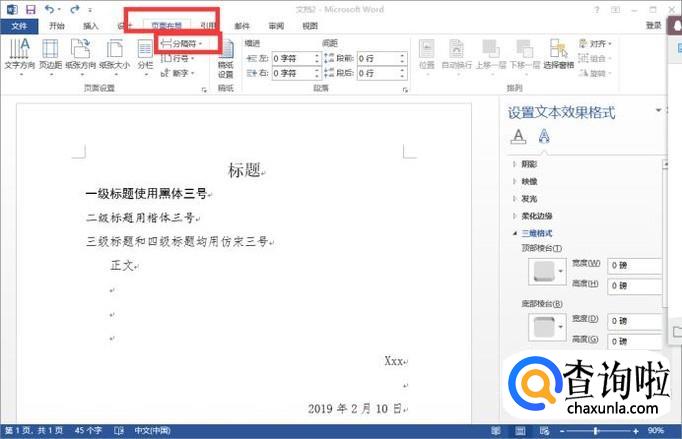
Task: Switch to Web Layout view
Action: click(x=544, y=431)
